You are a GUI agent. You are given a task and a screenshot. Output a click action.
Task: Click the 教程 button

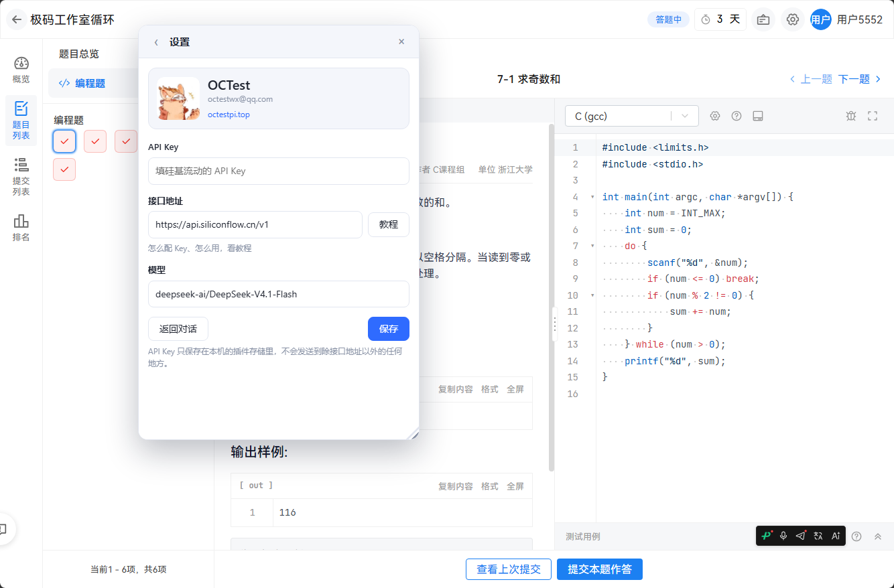tap(389, 224)
